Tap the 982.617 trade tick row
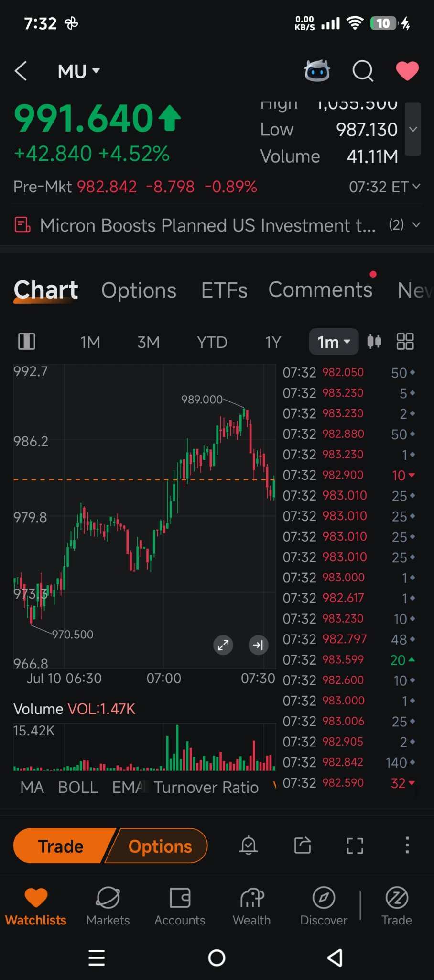434x980 pixels. point(349,598)
